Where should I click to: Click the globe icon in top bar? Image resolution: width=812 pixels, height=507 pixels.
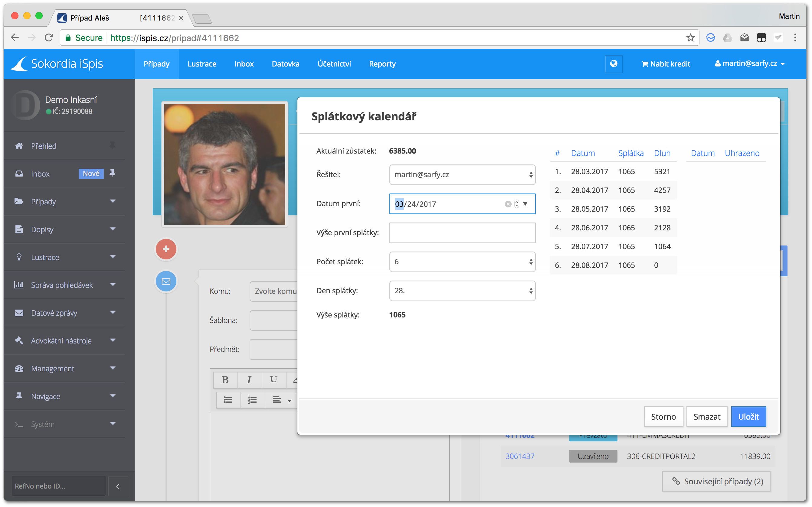pyautogui.click(x=613, y=64)
